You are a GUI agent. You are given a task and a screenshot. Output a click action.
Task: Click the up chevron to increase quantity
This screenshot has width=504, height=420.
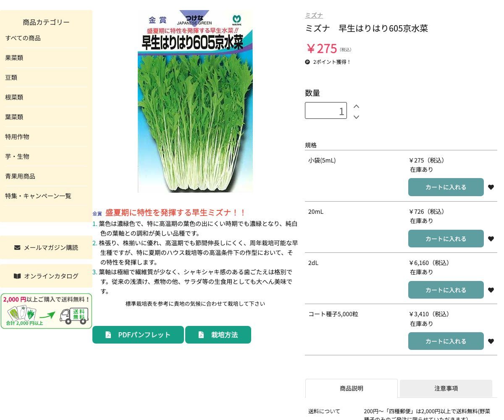tap(356, 106)
